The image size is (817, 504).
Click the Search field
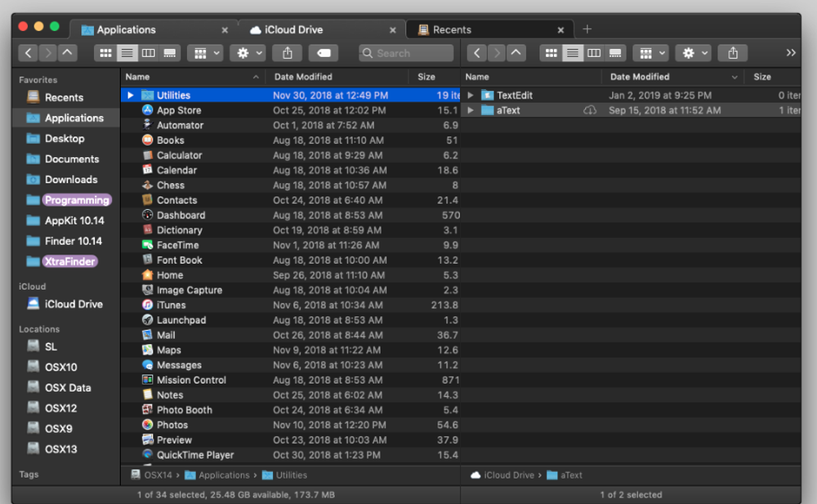click(x=406, y=53)
